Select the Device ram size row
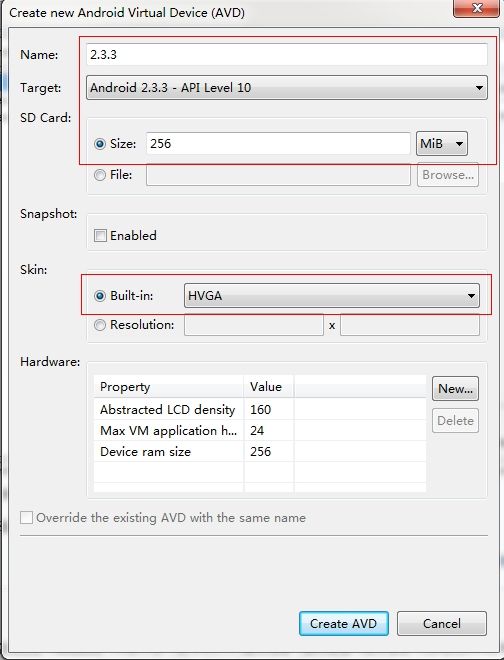Image resolution: width=504 pixels, height=660 pixels. (x=260, y=451)
